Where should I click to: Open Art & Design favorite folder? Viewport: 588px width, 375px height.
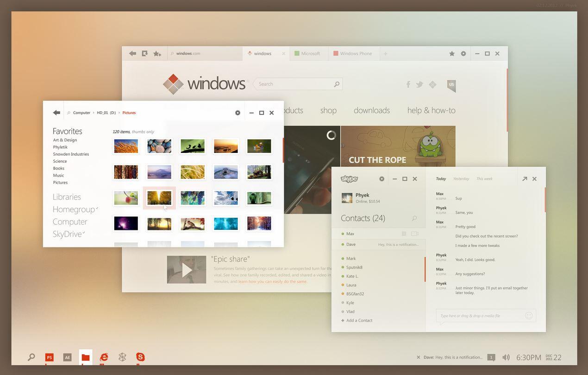point(65,140)
